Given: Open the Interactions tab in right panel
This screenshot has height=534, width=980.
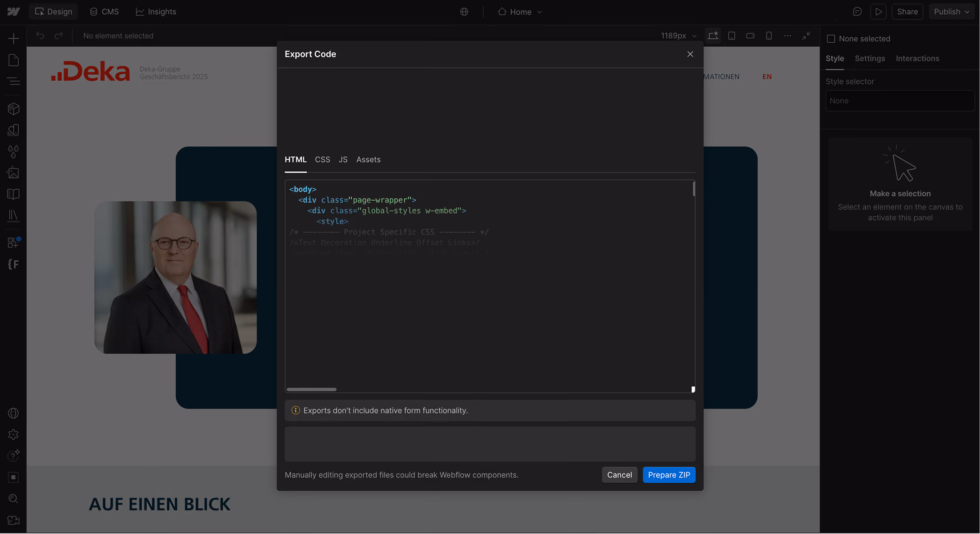Looking at the screenshot, I should tap(917, 58).
